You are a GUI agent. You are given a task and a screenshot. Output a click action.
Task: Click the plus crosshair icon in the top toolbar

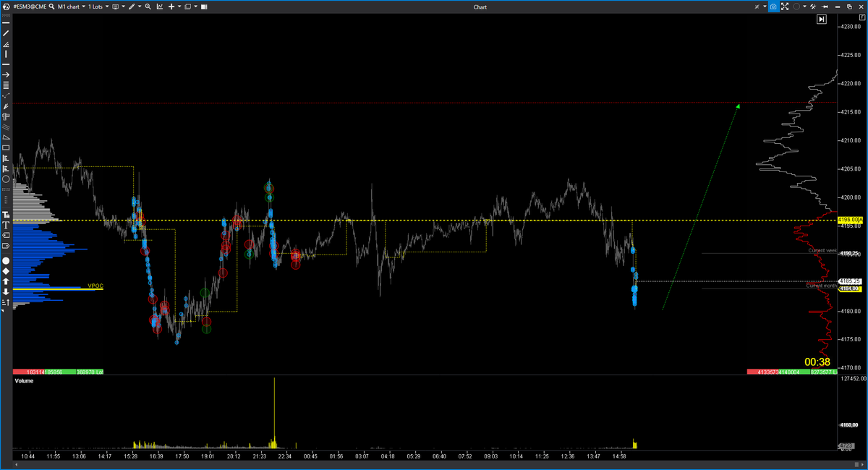(x=171, y=7)
